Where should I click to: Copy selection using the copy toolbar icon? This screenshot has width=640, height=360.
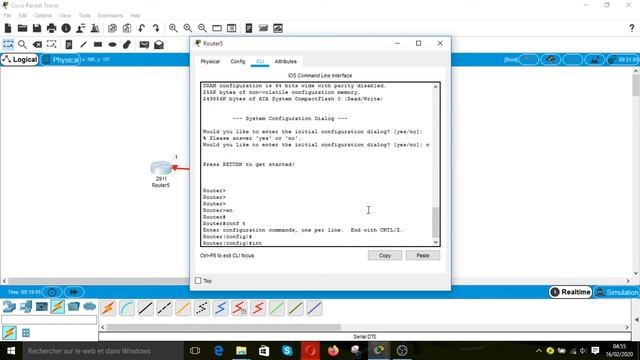(112, 28)
